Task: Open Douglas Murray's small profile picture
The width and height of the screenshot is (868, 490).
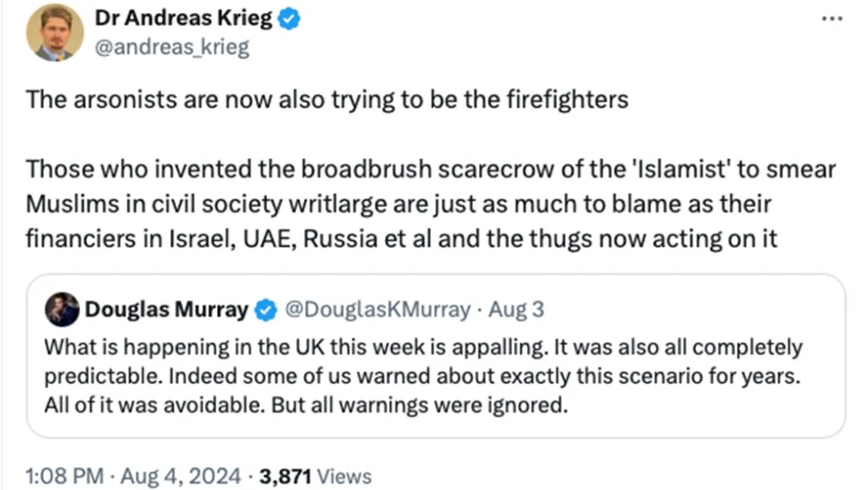Action: coord(64,309)
